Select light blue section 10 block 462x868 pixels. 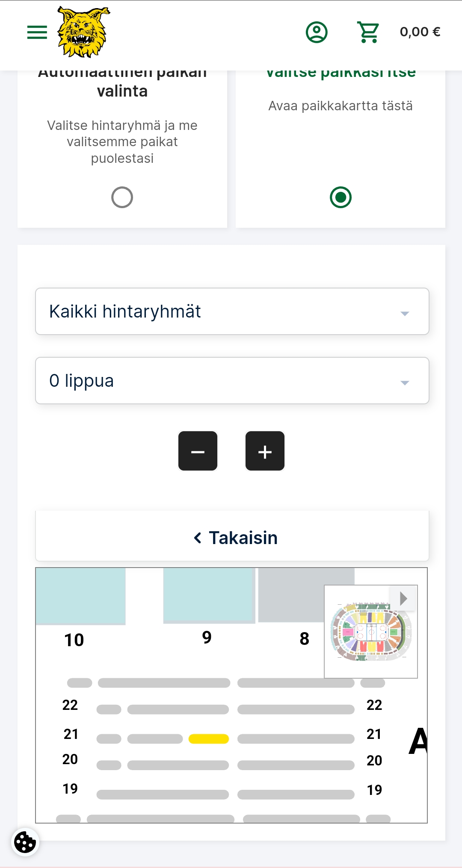[80, 596]
